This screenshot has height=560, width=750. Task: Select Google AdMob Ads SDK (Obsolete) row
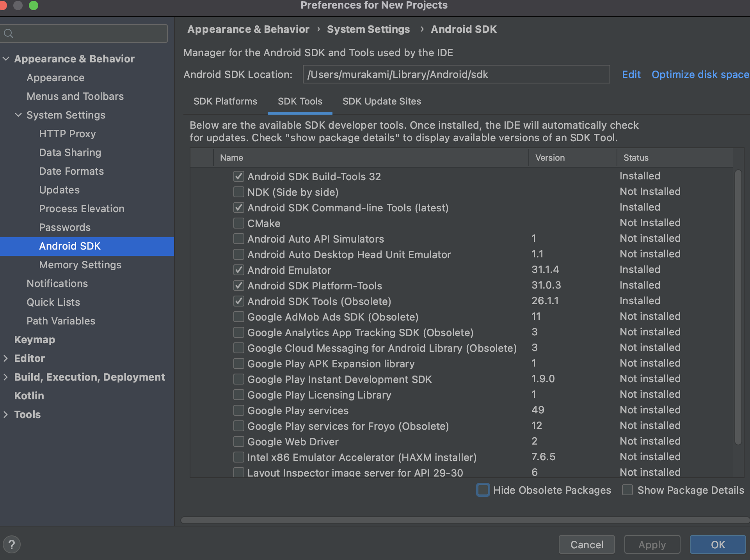(x=462, y=317)
